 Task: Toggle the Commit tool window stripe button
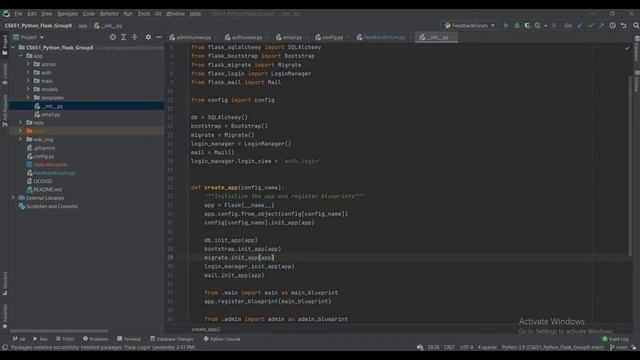tap(4, 74)
